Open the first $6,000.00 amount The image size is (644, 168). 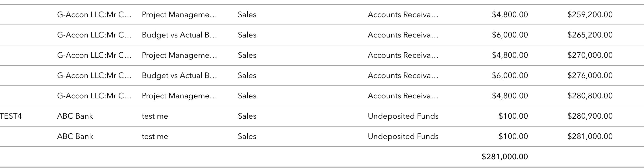[x=510, y=35]
